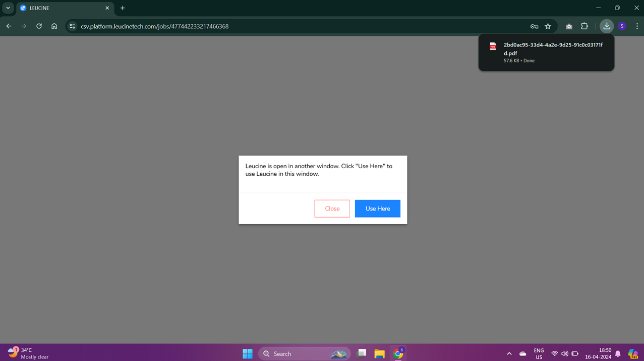Open downloaded PDF file entry

[546, 53]
